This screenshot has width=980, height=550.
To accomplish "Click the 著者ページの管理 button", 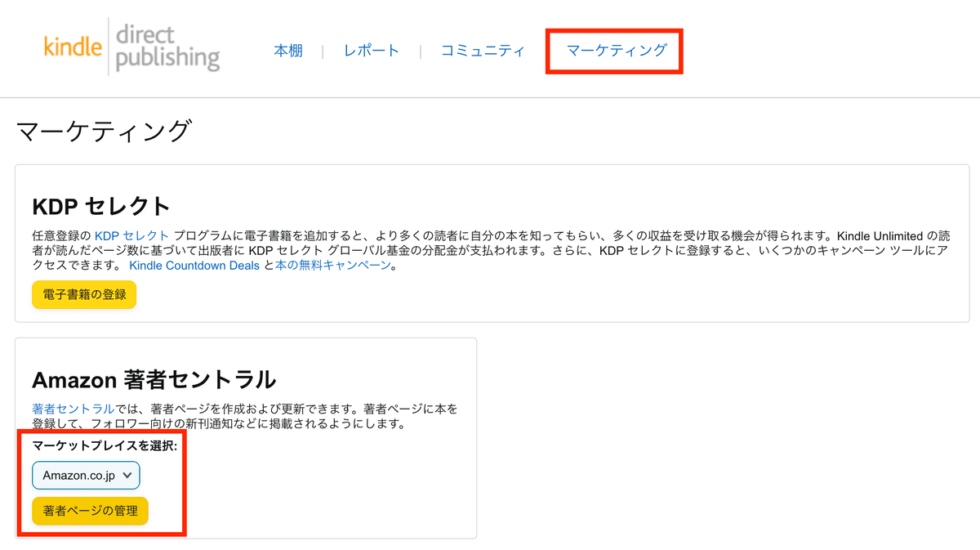I will coord(90,511).
